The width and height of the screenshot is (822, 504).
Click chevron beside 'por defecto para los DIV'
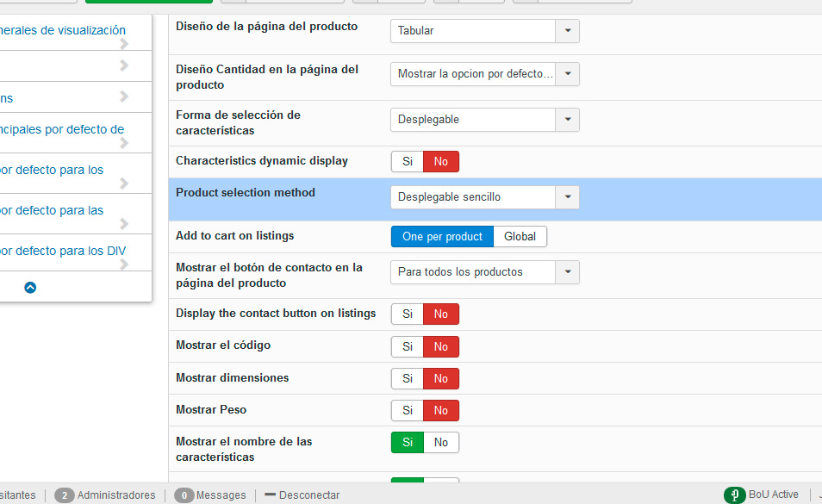124,264
